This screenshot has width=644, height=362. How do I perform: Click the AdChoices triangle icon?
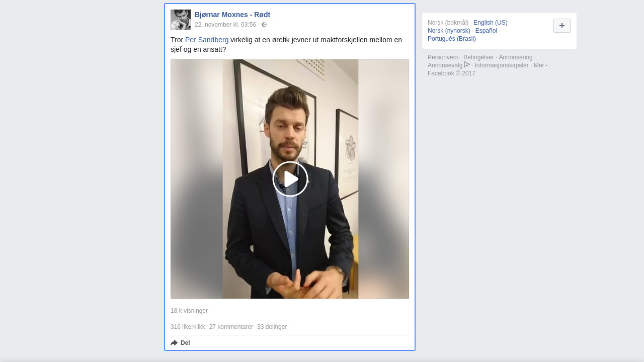(467, 64)
